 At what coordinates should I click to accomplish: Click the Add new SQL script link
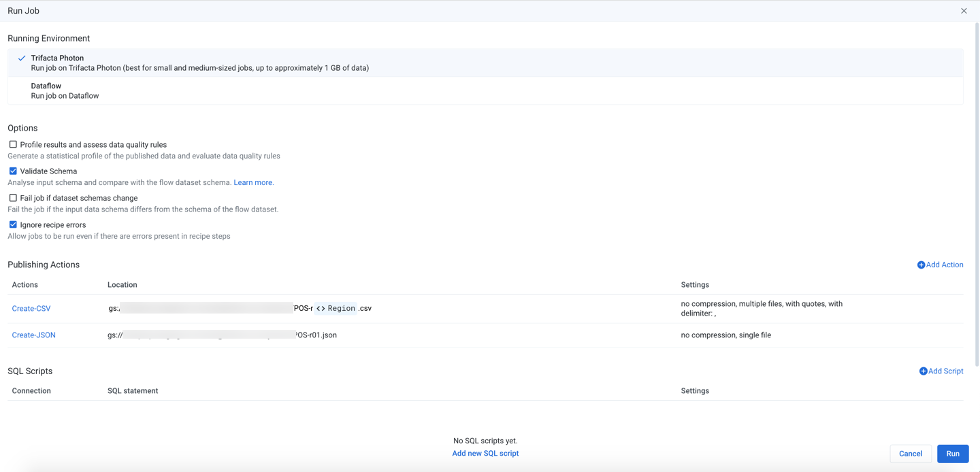pos(485,454)
